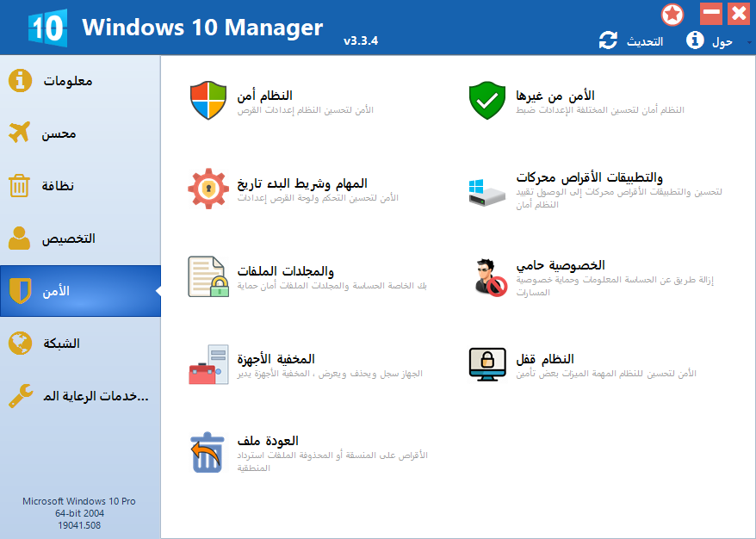Open والمجلدات الملفات file and folder security
Viewport: 756px width, 539px height.
point(285,271)
